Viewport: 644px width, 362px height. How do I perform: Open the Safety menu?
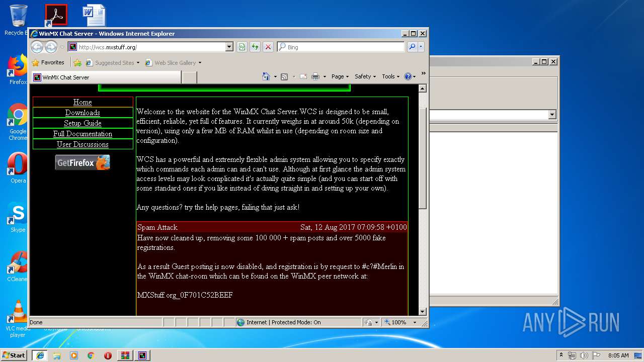(365, 76)
